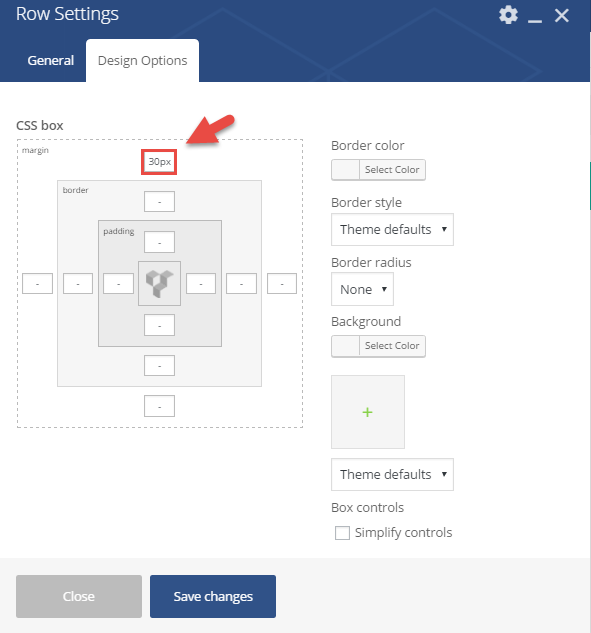Expand the Border radius None dropdown
The height and width of the screenshot is (633, 591).
click(x=363, y=289)
